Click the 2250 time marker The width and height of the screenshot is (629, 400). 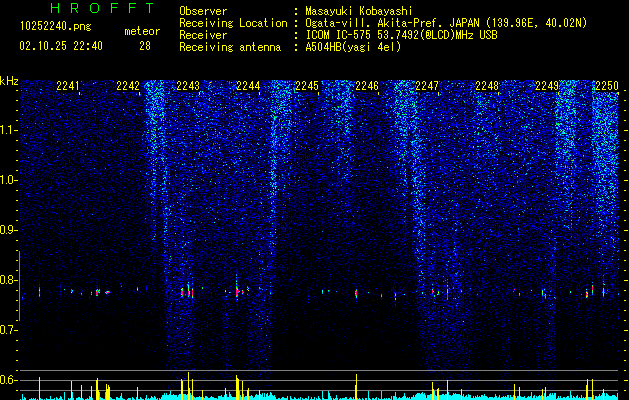(x=607, y=86)
